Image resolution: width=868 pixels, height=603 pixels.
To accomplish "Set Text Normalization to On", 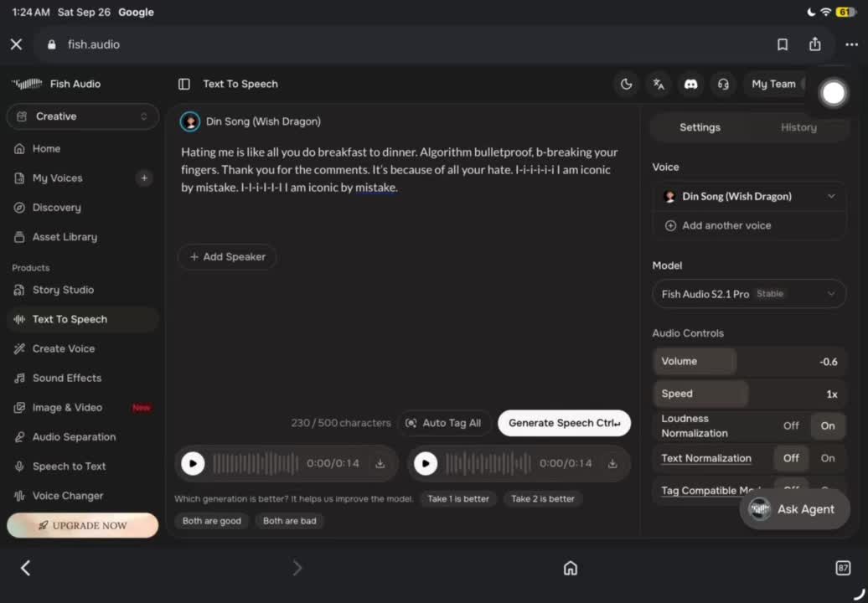I will pyautogui.click(x=828, y=458).
